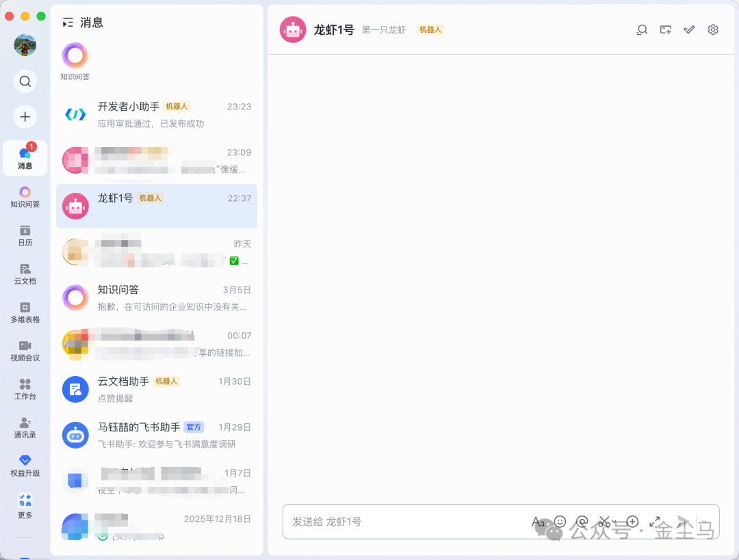Open 日历 in the left sidebar
The width and height of the screenshot is (739, 560).
coord(25,235)
